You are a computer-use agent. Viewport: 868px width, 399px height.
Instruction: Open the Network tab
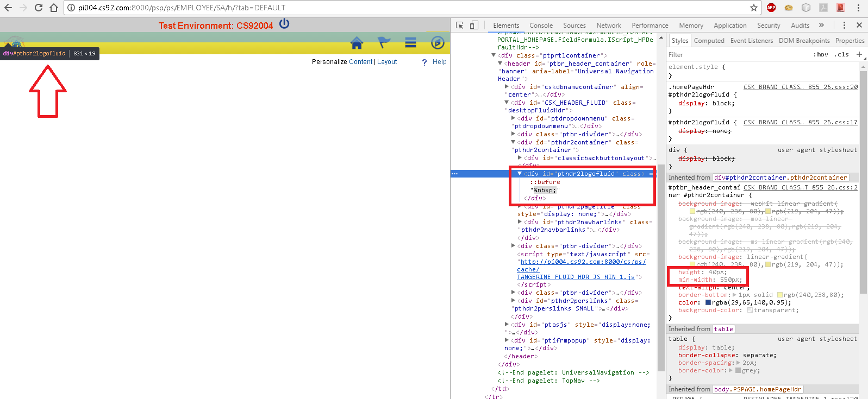608,26
